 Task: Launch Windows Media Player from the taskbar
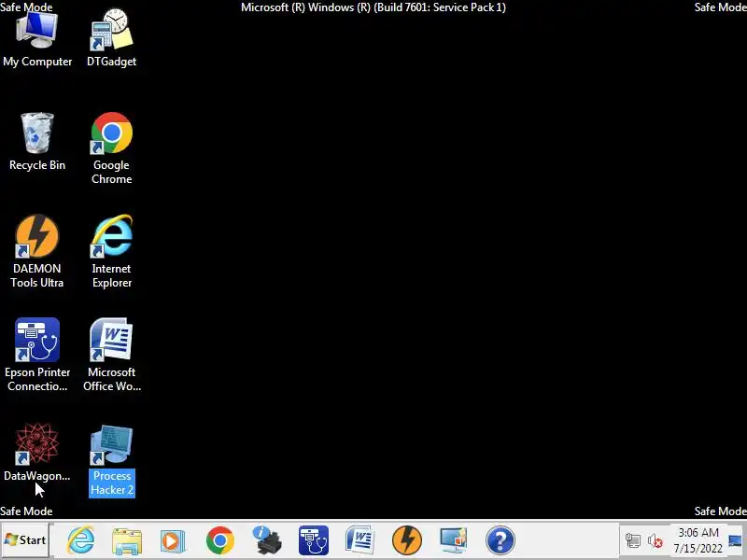coord(173,540)
